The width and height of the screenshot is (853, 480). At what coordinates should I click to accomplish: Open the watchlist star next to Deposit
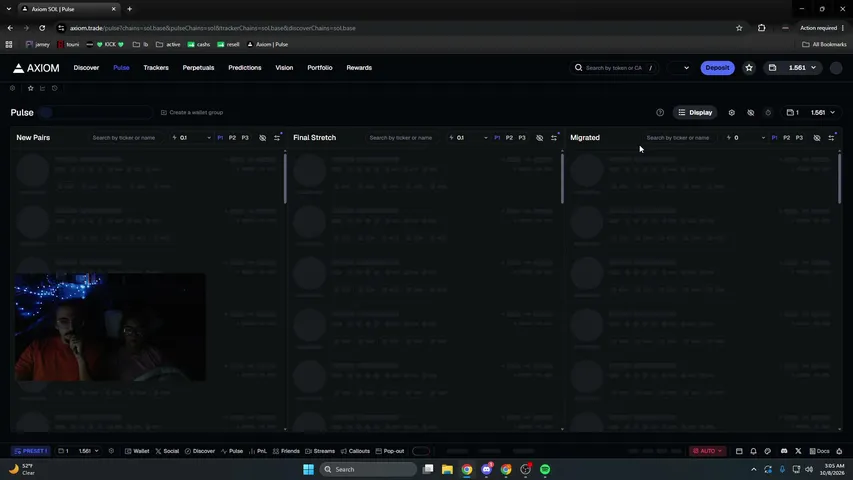tap(749, 68)
